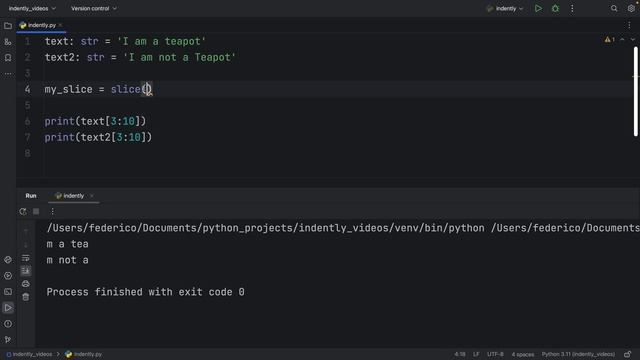The width and height of the screenshot is (640, 360).
Task: Click the str type hint on line 1
Action: point(89,42)
